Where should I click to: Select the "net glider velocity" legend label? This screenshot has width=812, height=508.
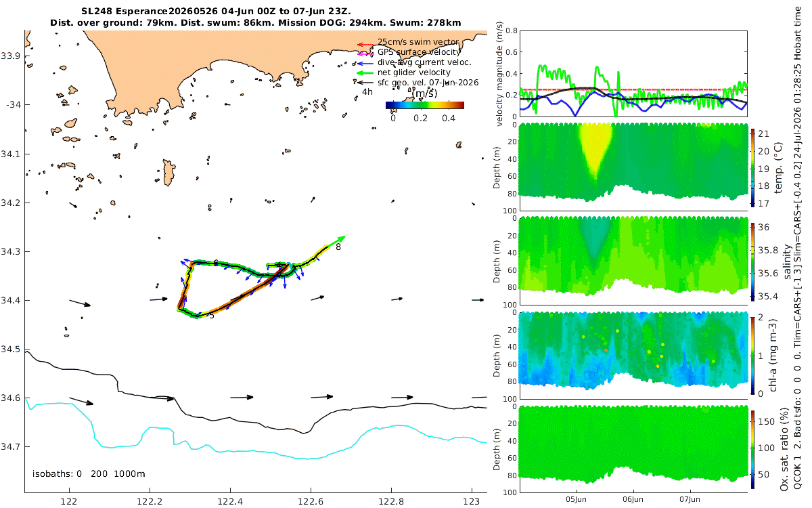pos(414,72)
